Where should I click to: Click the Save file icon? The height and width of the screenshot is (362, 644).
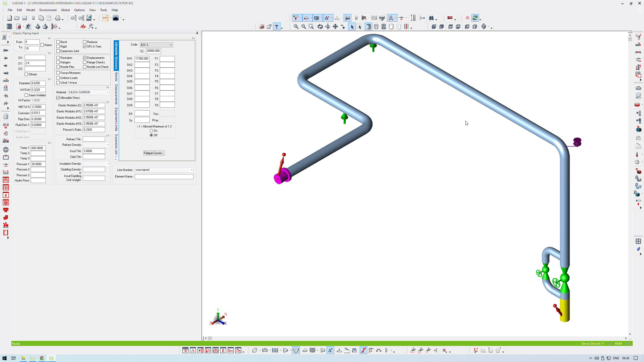pos(24,18)
